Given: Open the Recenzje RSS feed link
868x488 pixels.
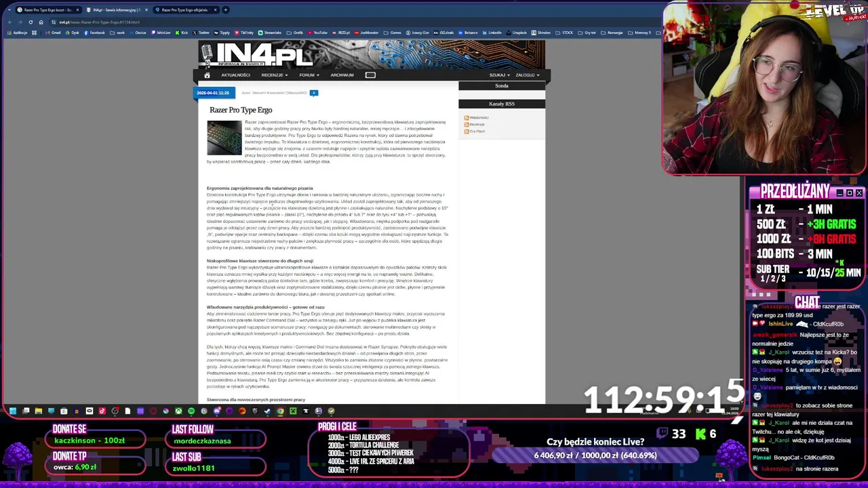Looking at the screenshot, I should point(474,125).
